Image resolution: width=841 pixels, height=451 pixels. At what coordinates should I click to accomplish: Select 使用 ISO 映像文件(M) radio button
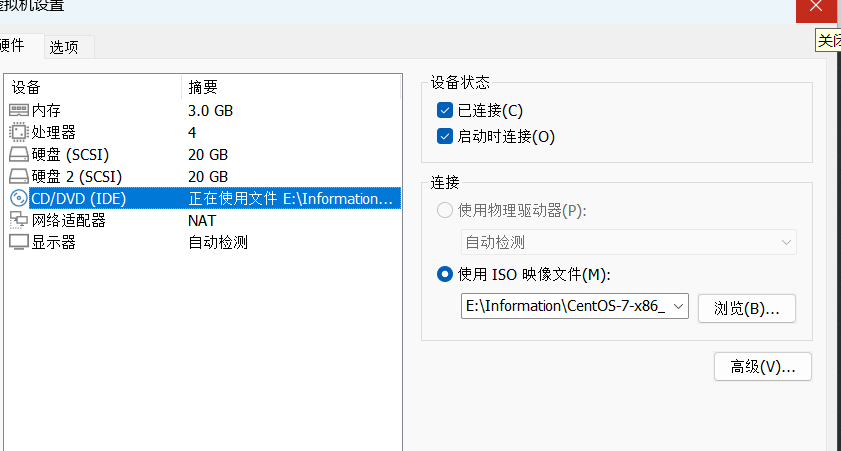[445, 274]
